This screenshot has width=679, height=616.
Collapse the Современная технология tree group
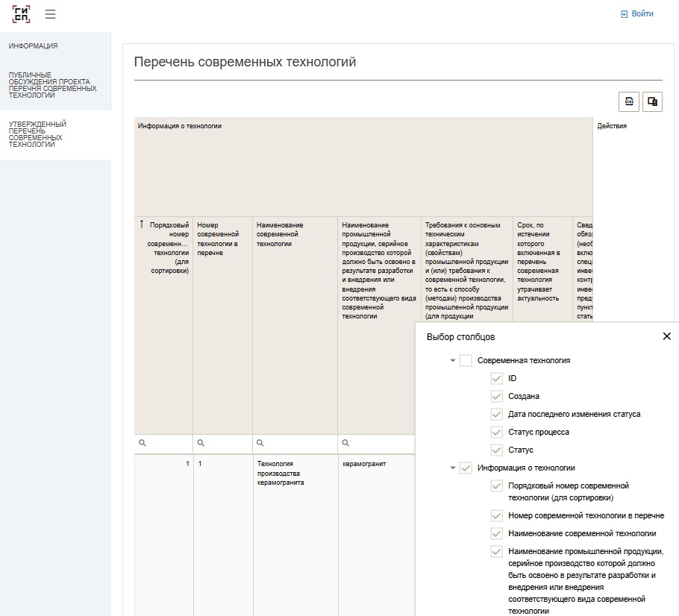453,361
